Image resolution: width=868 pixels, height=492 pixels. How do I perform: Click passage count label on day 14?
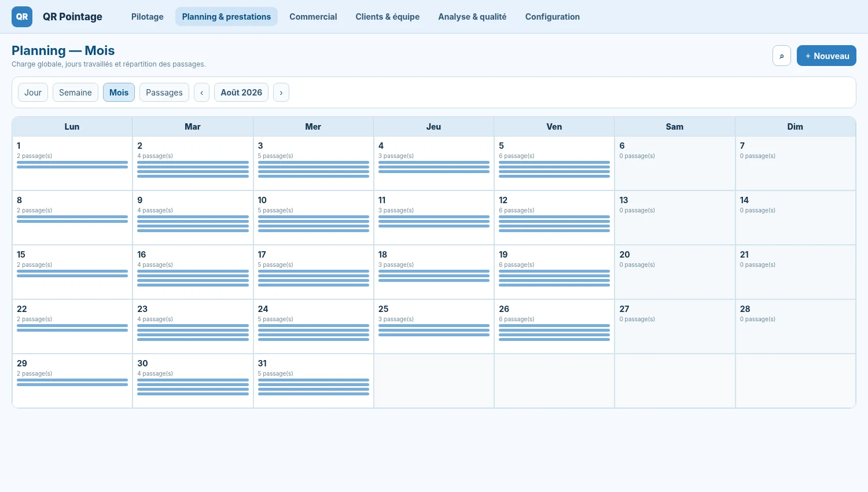(757, 211)
